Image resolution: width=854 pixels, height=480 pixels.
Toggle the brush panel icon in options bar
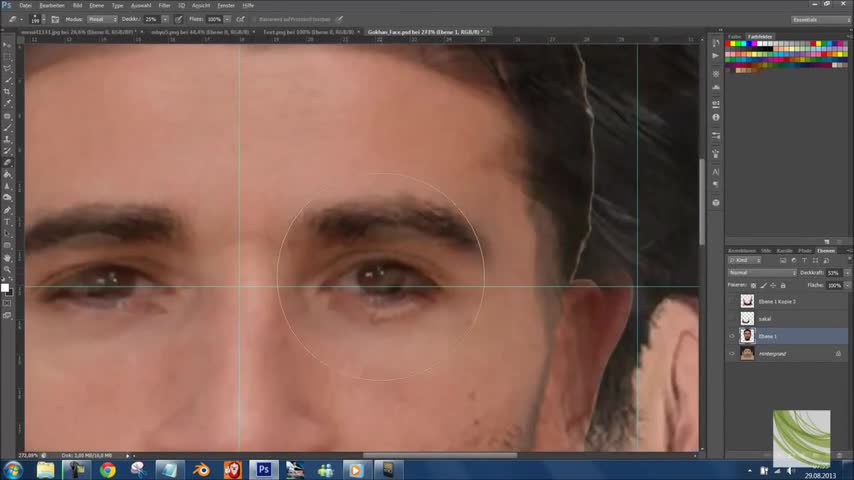click(55, 19)
